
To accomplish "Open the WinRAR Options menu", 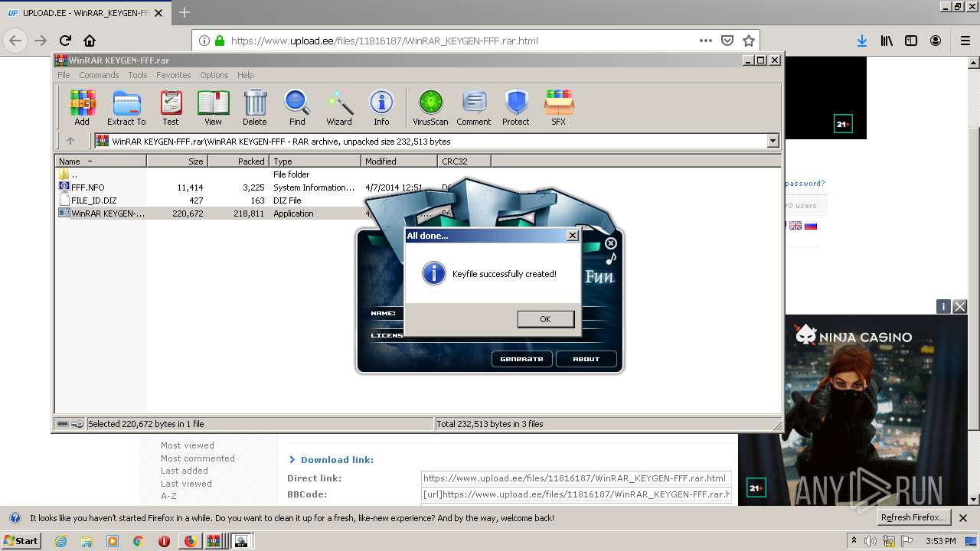I will (x=214, y=75).
